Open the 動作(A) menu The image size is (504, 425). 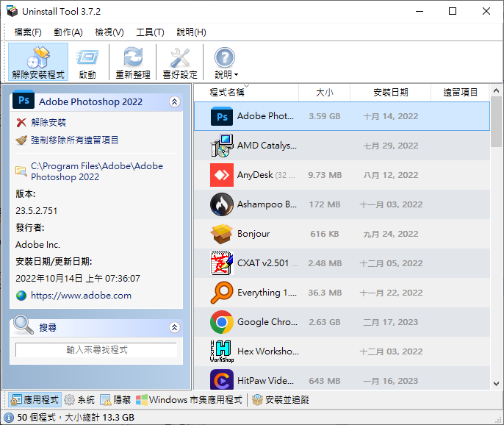68,32
